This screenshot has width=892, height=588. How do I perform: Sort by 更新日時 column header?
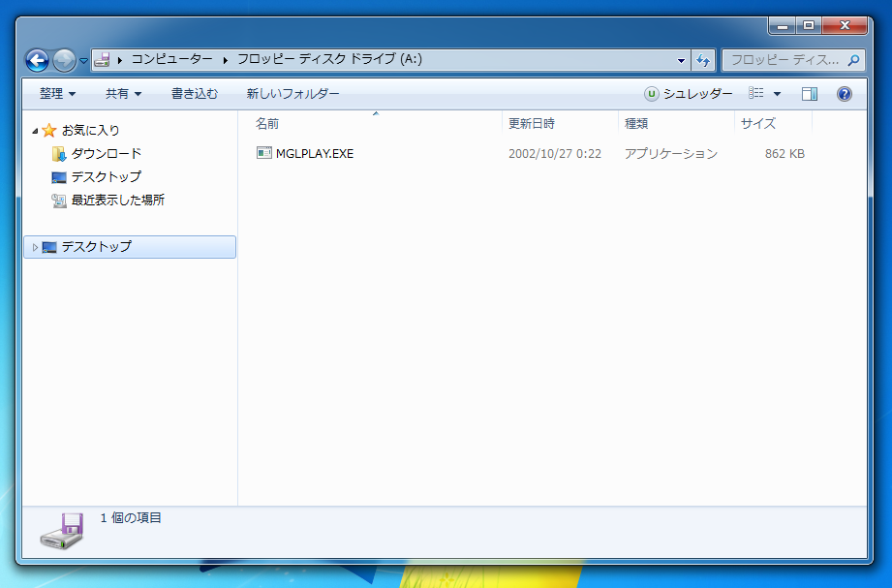point(560,124)
